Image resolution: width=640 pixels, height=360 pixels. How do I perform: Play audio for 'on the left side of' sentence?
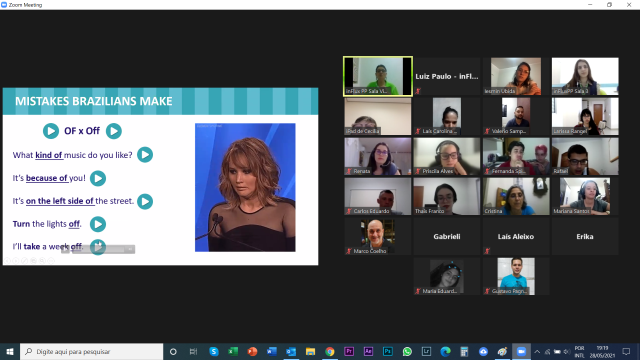point(145,201)
